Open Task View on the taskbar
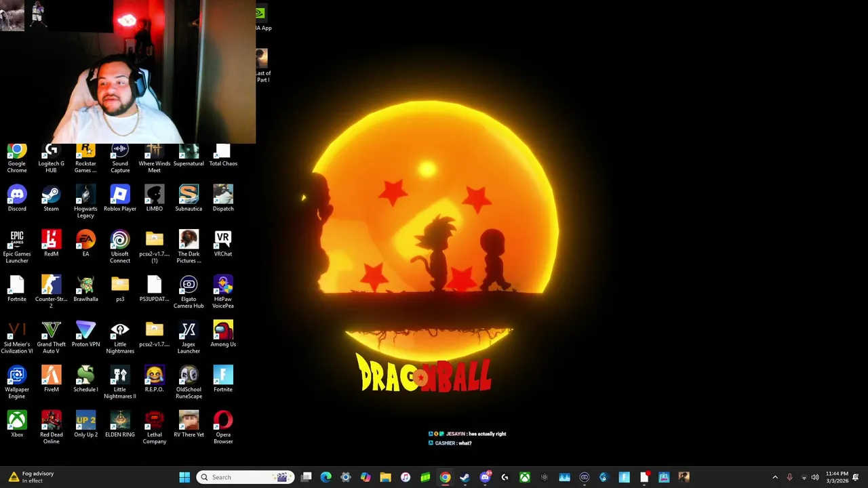The height and width of the screenshot is (488, 868). coord(307,477)
